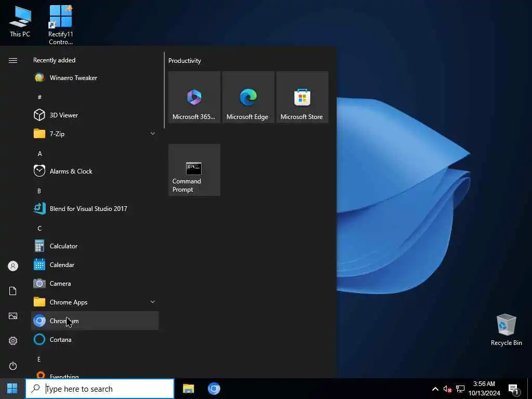This screenshot has height=399, width=532.
Task: Open Chrome Apps folder entry
Action: click(x=95, y=302)
